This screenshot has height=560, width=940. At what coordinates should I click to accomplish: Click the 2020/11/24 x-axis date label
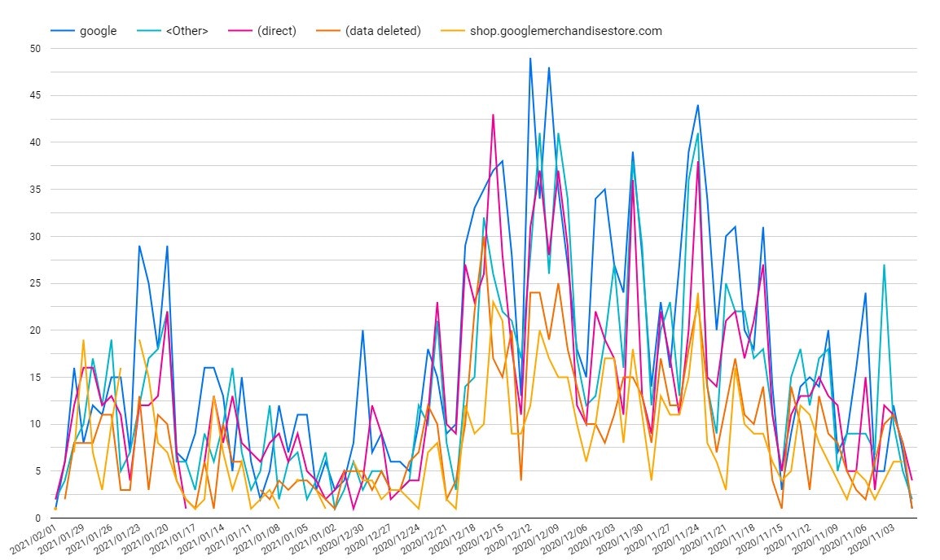point(675,539)
